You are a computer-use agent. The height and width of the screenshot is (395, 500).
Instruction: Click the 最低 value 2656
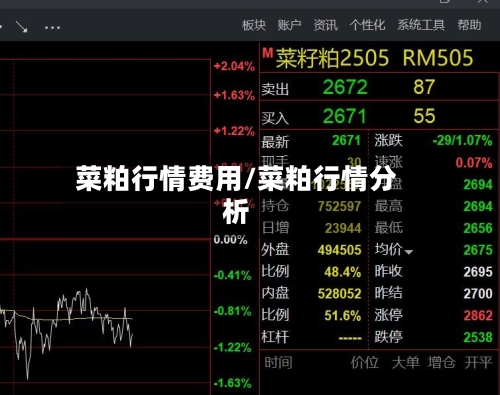click(478, 228)
